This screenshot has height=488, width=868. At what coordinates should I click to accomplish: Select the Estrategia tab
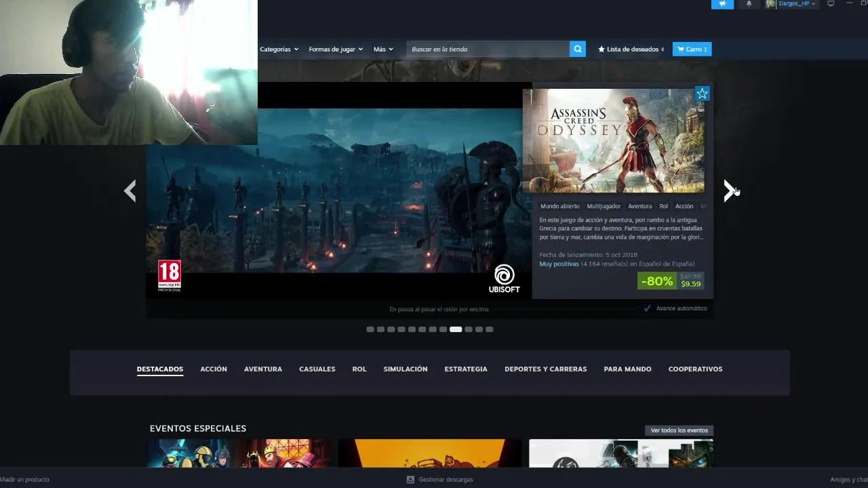[x=466, y=369]
